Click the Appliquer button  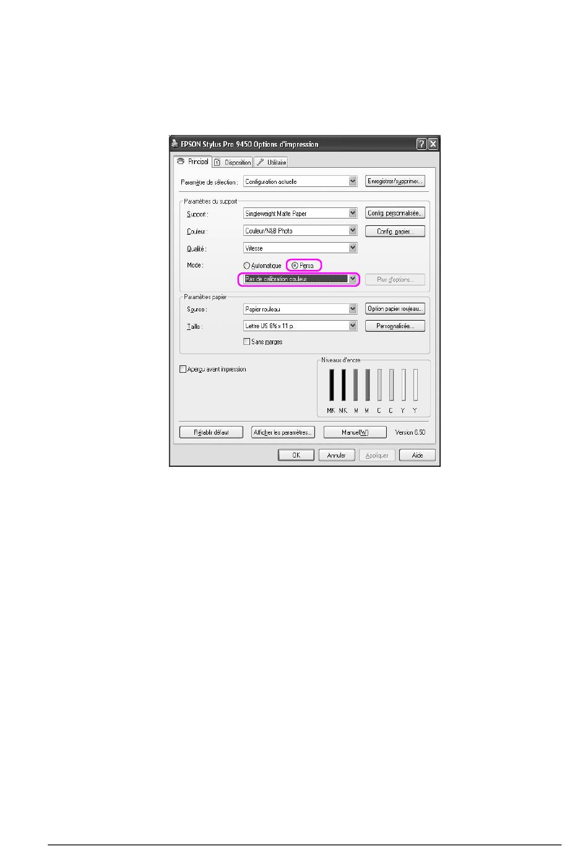coord(377,455)
